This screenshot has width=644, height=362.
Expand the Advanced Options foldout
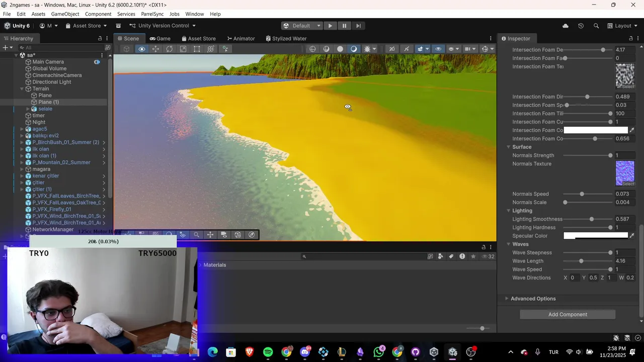coord(507,299)
